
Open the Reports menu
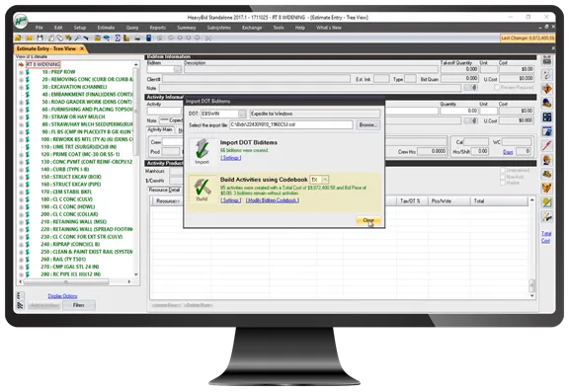click(x=157, y=28)
